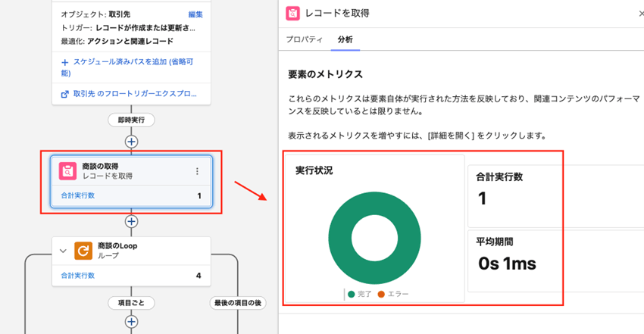Click the レコードを取得 panel header icon
Screen dimensions: 644x334
point(292,14)
